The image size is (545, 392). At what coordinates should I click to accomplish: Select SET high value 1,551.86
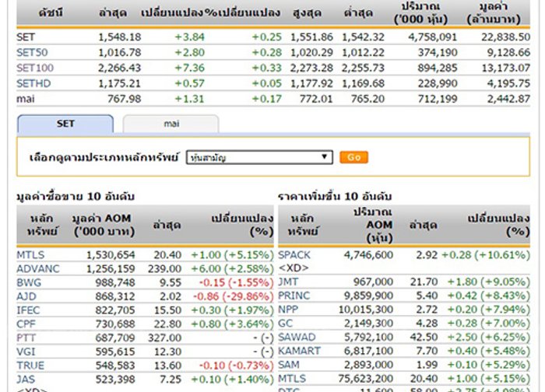(x=311, y=37)
